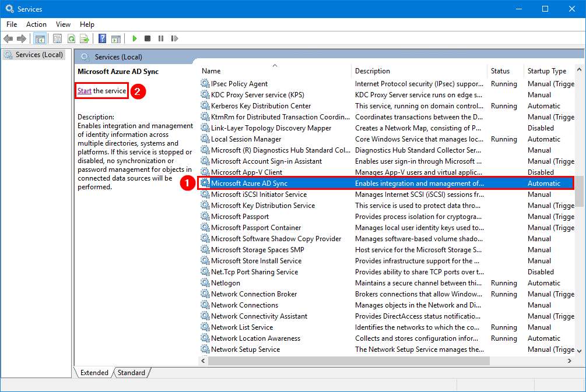Select Microsoft Account Sign-in Assistant service
586x392 pixels.
(387, 161)
